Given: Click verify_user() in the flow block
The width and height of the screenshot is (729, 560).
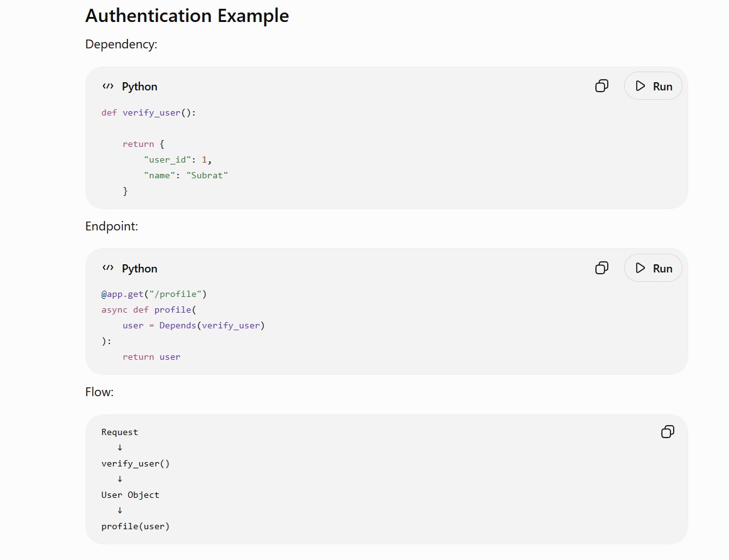Looking at the screenshot, I should pyautogui.click(x=135, y=464).
